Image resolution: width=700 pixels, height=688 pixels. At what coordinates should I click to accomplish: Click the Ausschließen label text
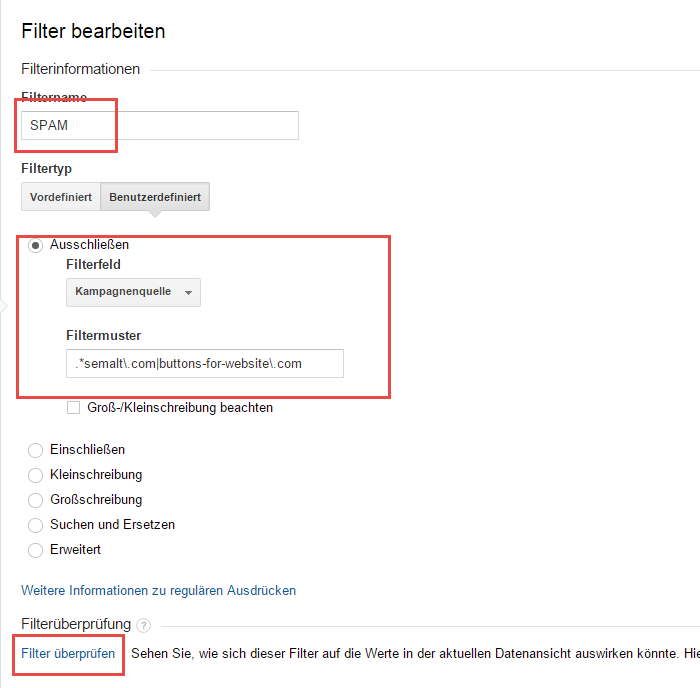[89, 245]
